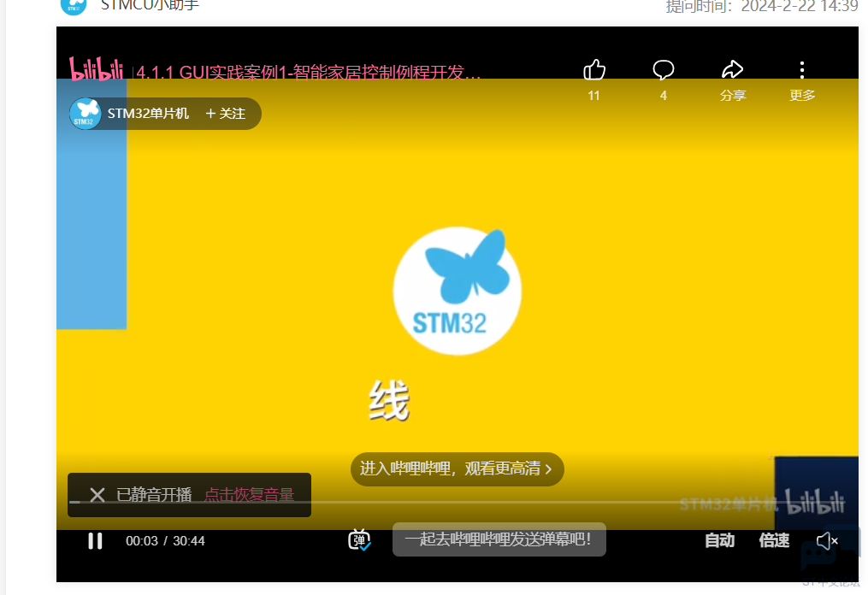Open STM32单片机 uploader avatar
The height and width of the screenshot is (595, 868).
[86, 114]
